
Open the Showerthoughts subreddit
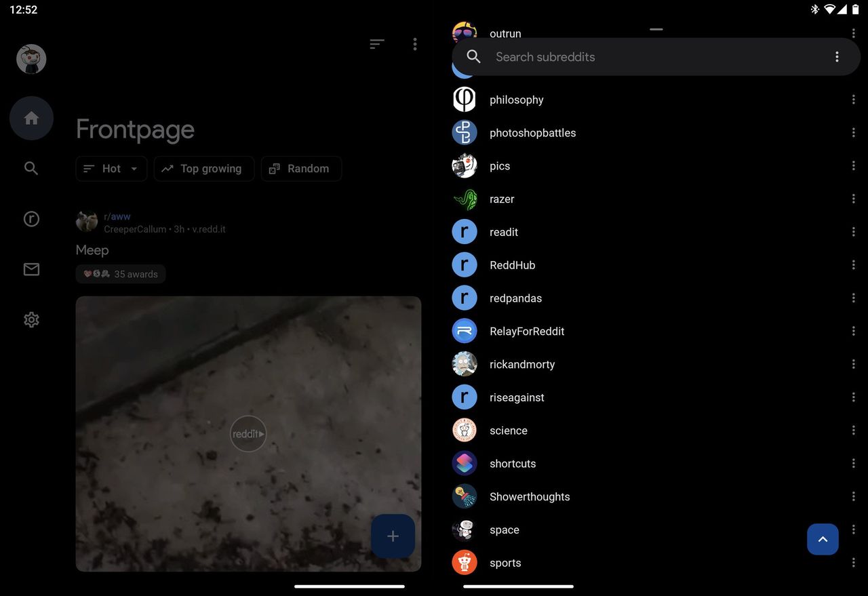[x=530, y=496]
